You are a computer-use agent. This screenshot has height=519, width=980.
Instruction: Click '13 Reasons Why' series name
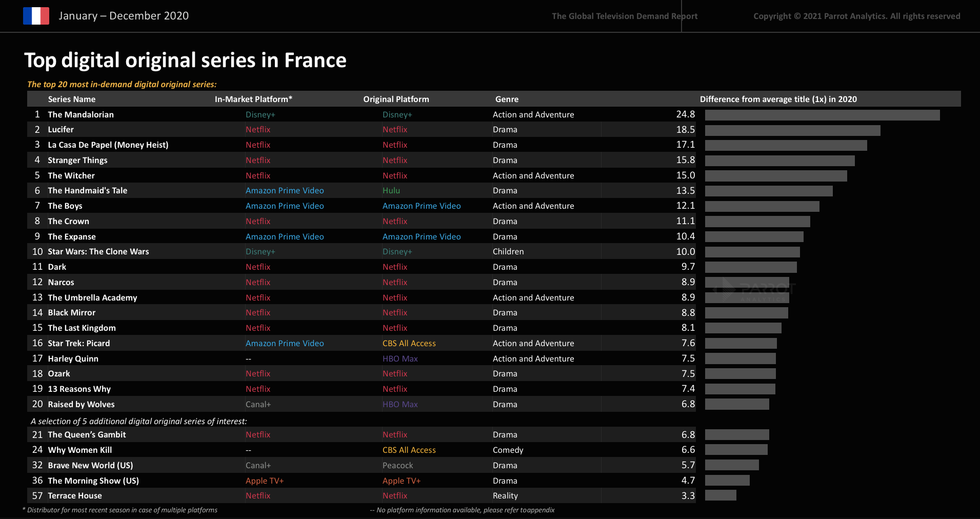click(x=79, y=389)
